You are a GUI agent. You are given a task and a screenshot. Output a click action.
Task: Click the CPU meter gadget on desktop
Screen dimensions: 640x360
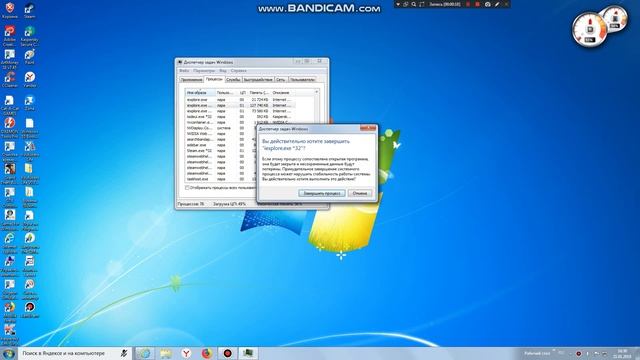(x=589, y=30)
